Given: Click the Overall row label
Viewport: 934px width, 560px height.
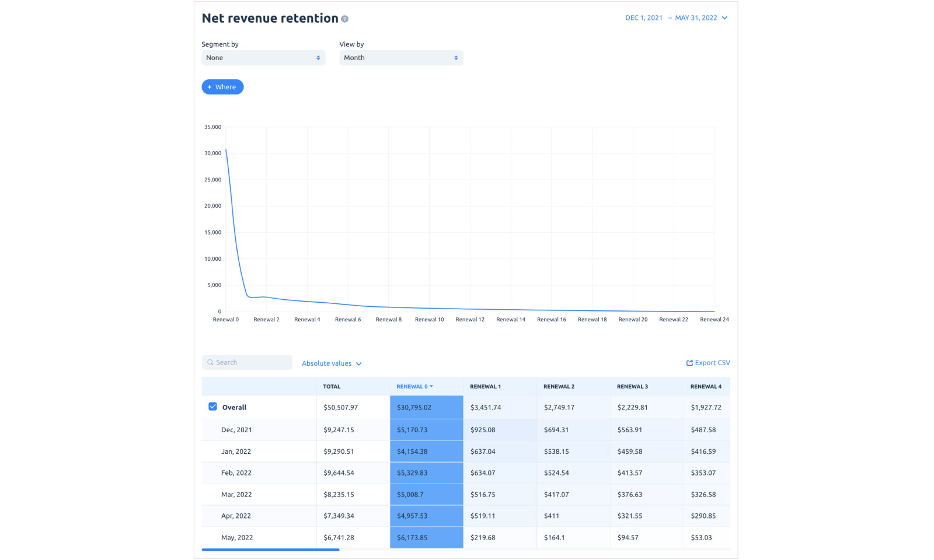Looking at the screenshot, I should coord(234,408).
